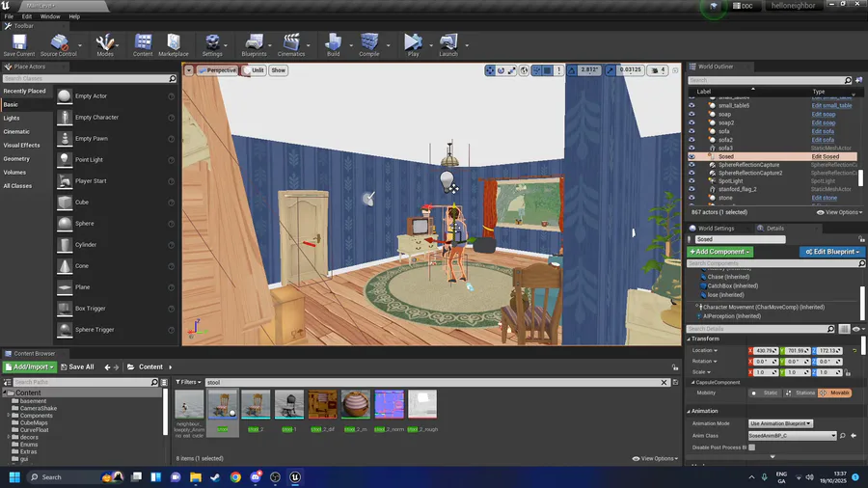Click Edit Blueprint button
868x488 pixels.
coord(832,252)
